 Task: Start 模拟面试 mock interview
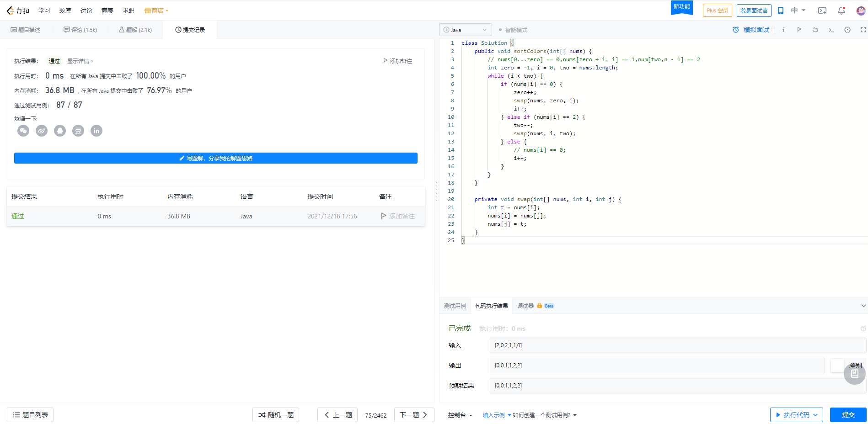[x=751, y=30]
